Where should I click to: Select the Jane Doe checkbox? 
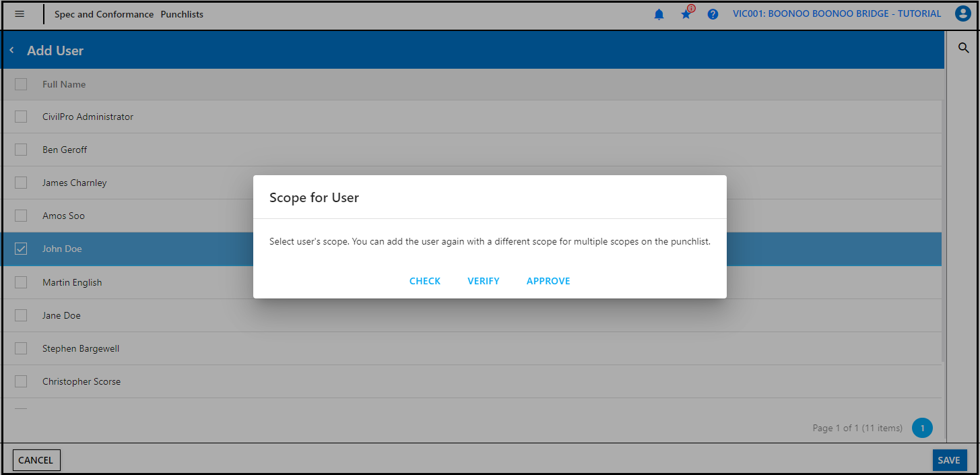click(21, 315)
